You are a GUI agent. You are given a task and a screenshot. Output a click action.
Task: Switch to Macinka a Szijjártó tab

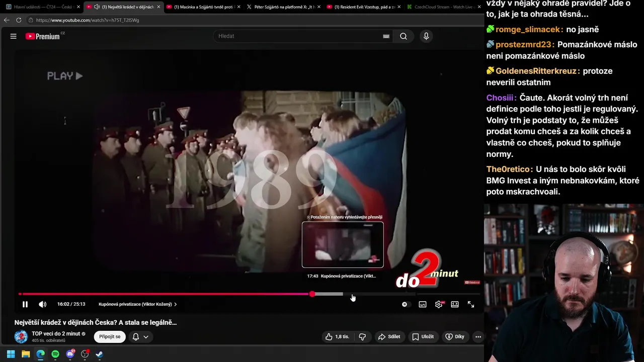pos(204,7)
